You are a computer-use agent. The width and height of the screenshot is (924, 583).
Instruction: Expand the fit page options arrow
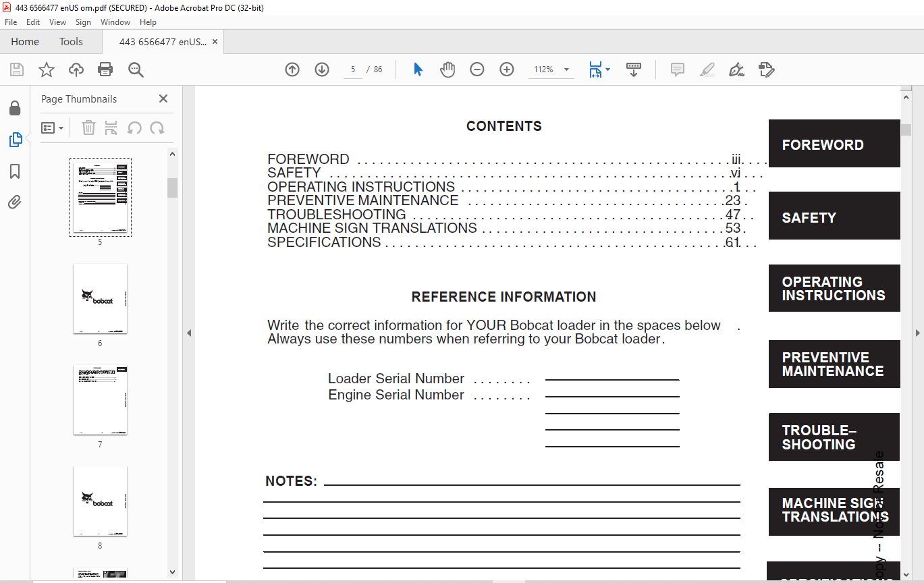pyautogui.click(x=607, y=70)
